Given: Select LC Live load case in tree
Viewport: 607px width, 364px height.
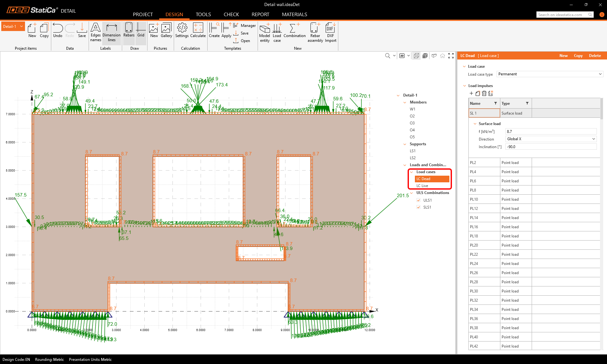Looking at the screenshot, I should click(x=422, y=186).
